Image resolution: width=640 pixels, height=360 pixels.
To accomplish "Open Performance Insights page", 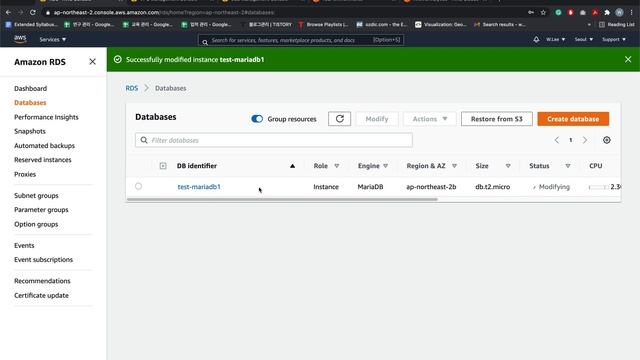I will [x=46, y=117].
